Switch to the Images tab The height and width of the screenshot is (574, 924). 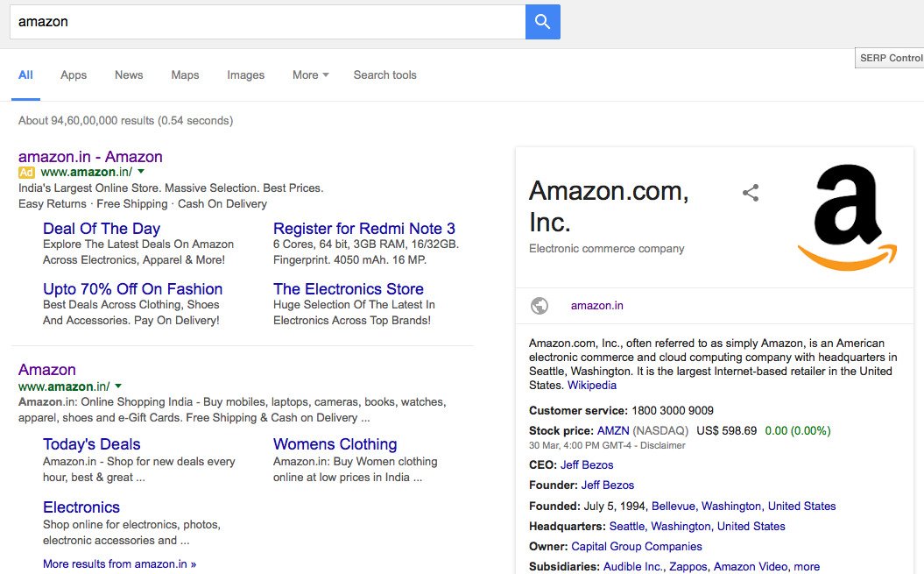pos(245,74)
